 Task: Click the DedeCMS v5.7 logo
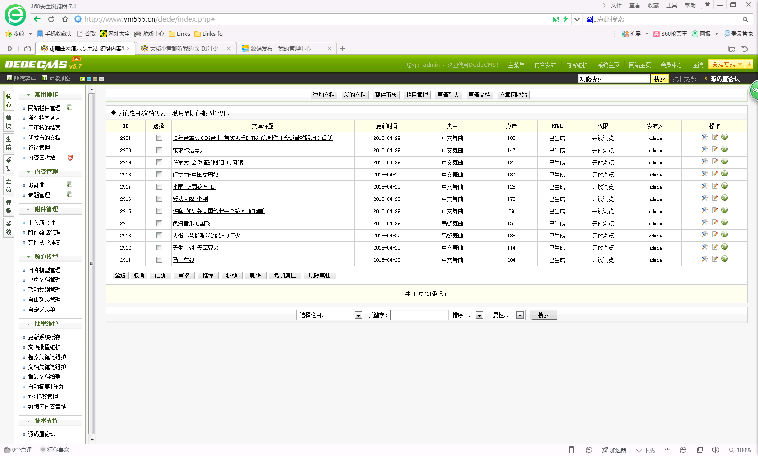[x=43, y=64]
